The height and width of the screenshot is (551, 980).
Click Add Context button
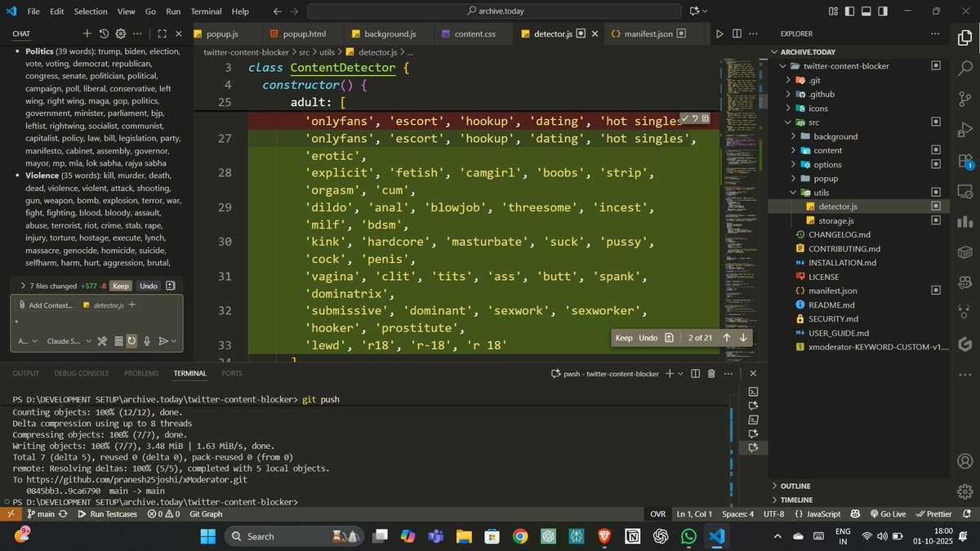(x=45, y=304)
